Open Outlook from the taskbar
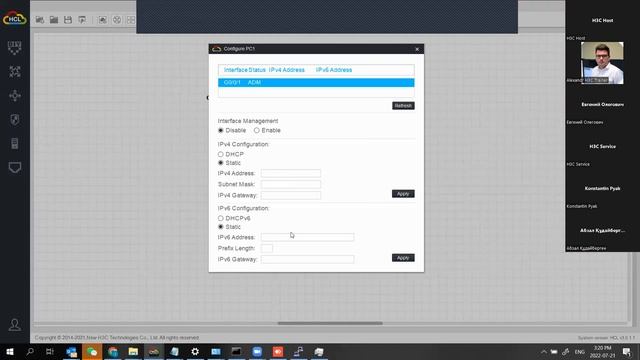The width and height of the screenshot is (640, 360). (x=71, y=352)
